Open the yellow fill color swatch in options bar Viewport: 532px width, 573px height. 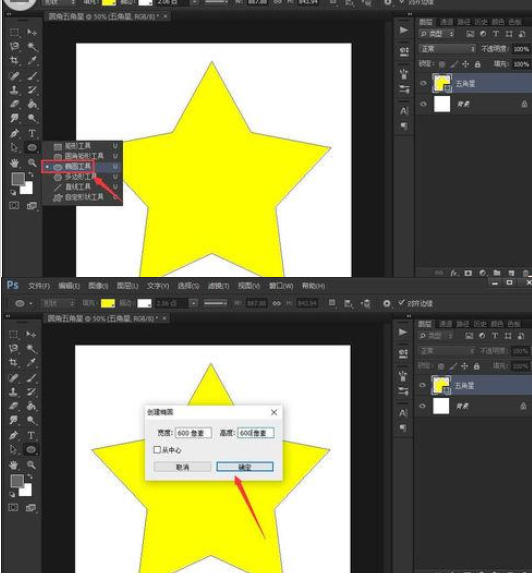pos(108,303)
